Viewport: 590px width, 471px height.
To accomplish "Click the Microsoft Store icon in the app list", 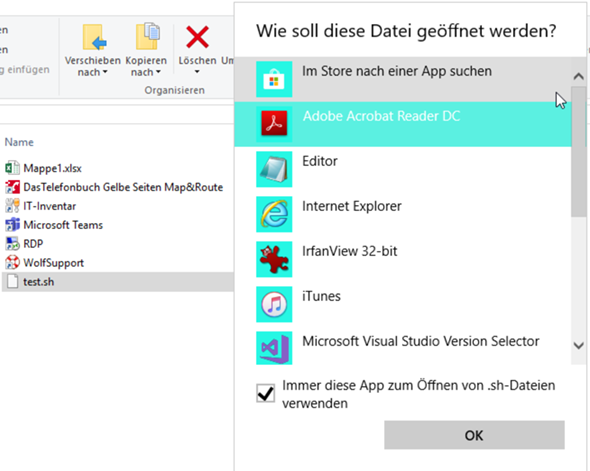I will tap(274, 79).
